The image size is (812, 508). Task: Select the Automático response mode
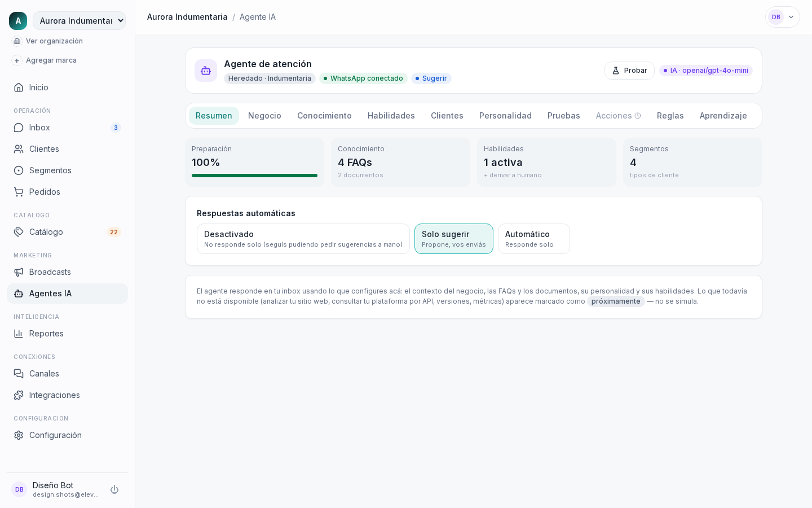coord(534,239)
